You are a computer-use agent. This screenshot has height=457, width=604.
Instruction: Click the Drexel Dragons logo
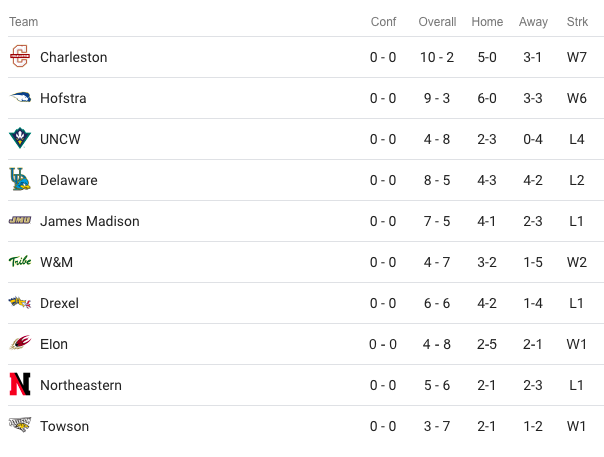(x=19, y=303)
